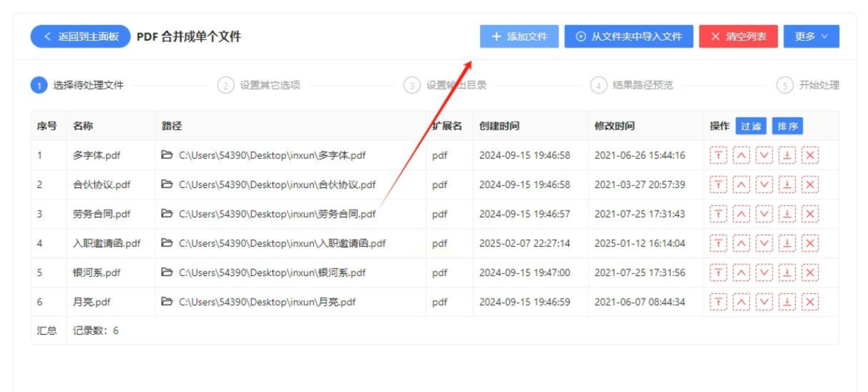The width and height of the screenshot is (868, 392).
Task: Click 从文件夹中导入文件 button
Action: tap(628, 36)
